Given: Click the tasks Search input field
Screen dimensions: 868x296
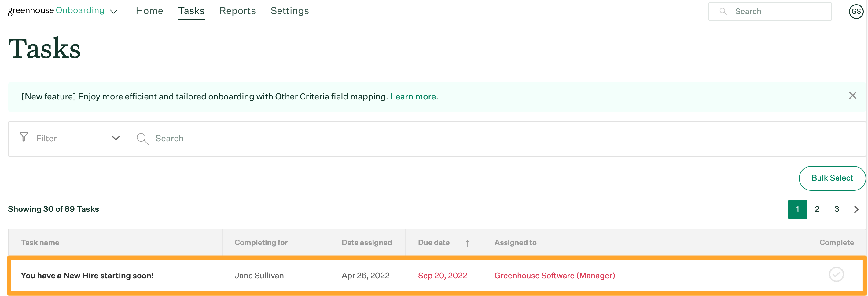Looking at the screenshot, I should (497, 139).
